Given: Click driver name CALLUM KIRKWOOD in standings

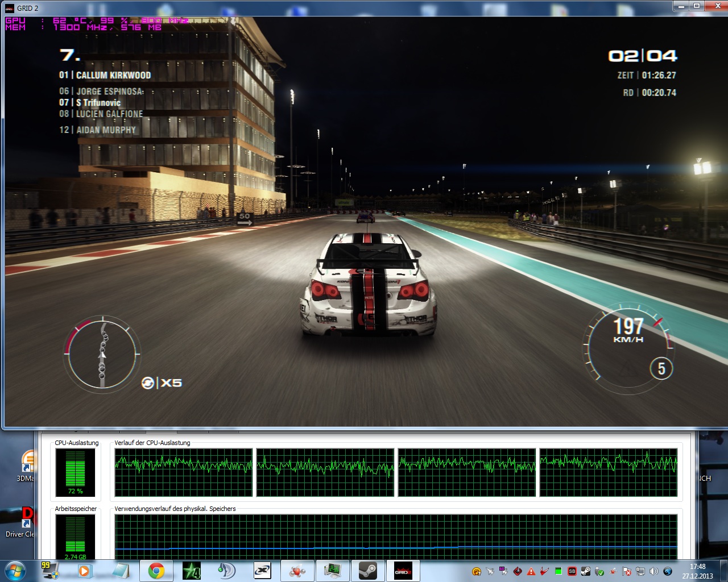Looking at the screenshot, I should point(113,75).
